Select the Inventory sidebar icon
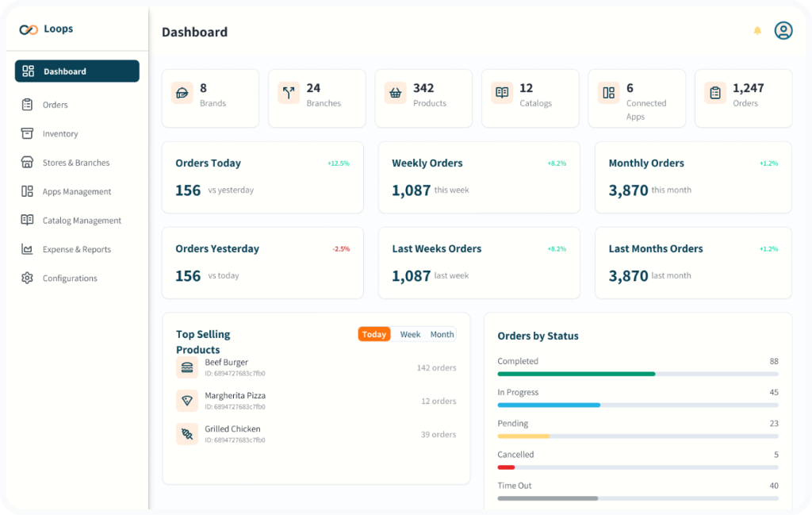The image size is (812, 515). click(x=26, y=133)
